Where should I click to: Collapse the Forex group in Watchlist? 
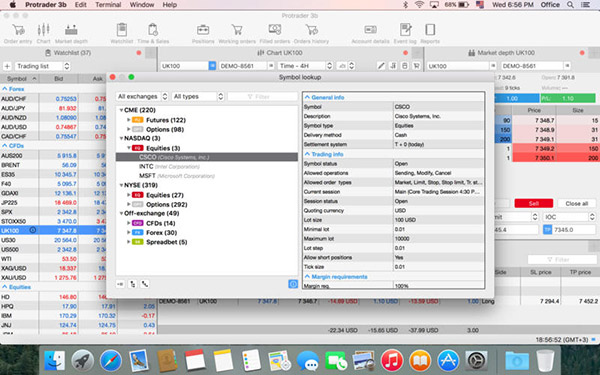[x=5, y=89]
